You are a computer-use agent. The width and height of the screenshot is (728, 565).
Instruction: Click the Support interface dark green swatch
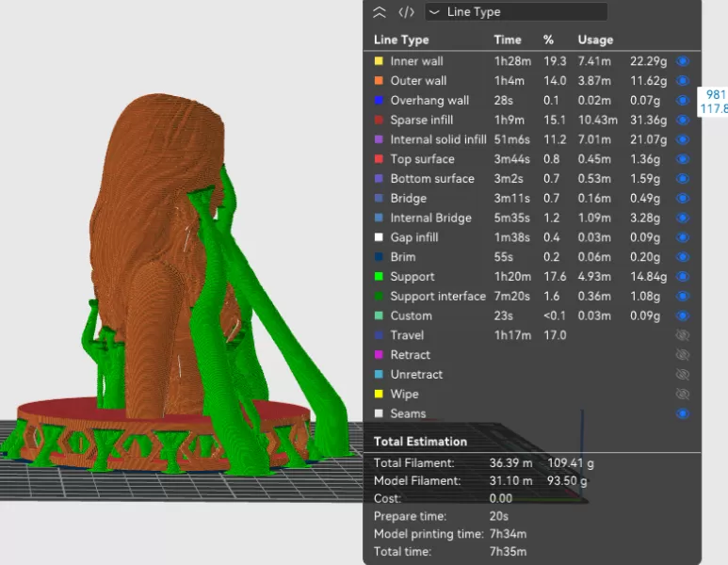tap(379, 297)
